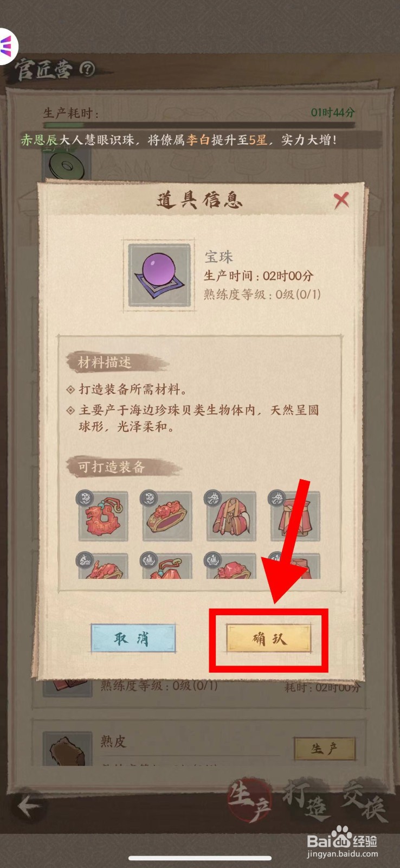Click the 取消 cancel button
The width and height of the screenshot is (400, 868).
[x=133, y=639]
